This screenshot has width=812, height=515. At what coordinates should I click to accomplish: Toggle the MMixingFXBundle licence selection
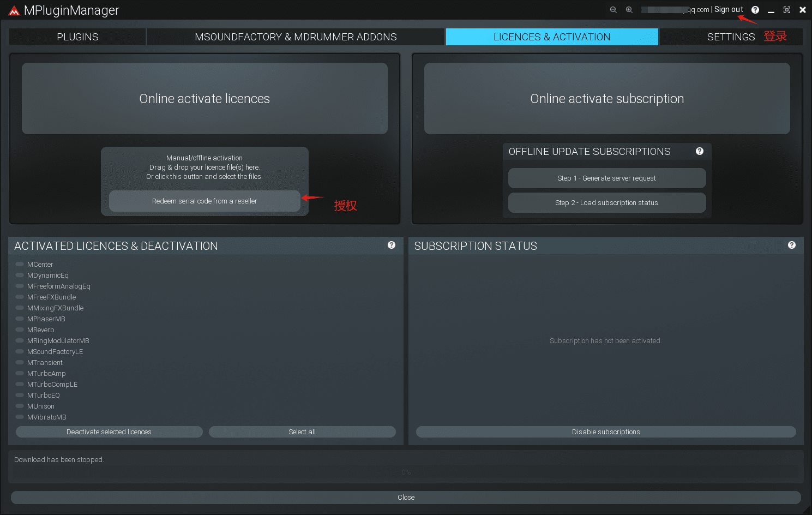pos(20,308)
